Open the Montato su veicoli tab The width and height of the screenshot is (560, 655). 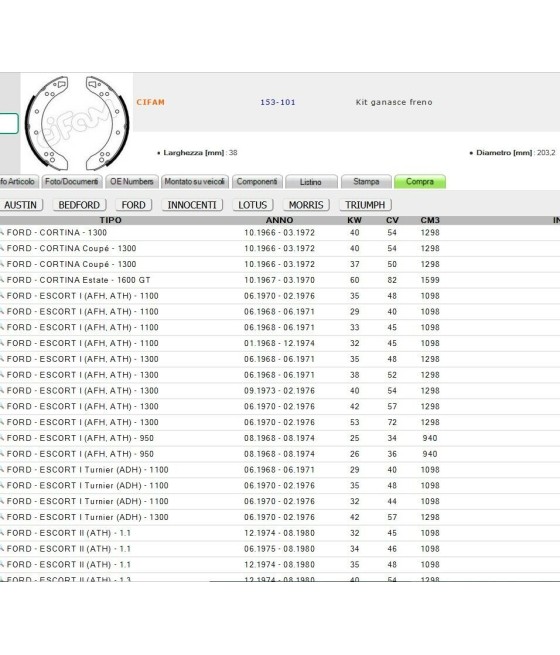(195, 182)
